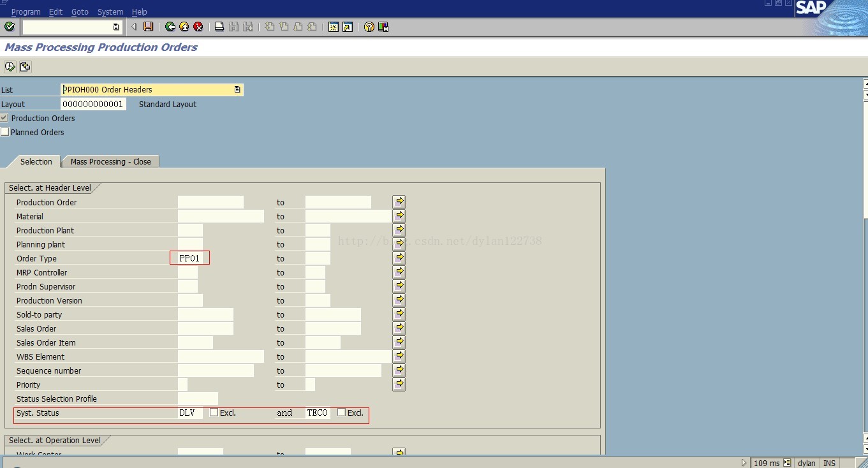The image size is (868, 468).
Task: Open multiple selection for Production Order
Action: coord(399,201)
